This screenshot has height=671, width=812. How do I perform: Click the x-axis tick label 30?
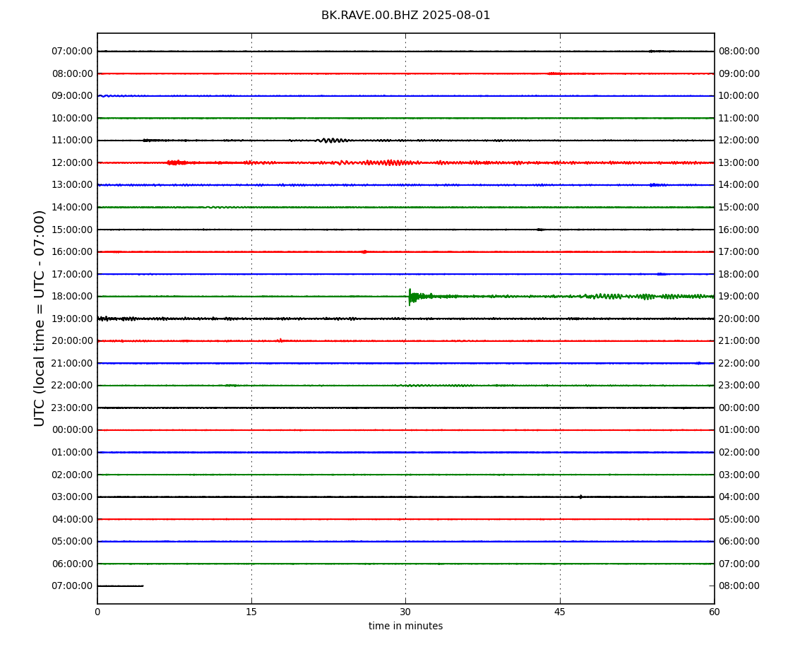tap(405, 612)
